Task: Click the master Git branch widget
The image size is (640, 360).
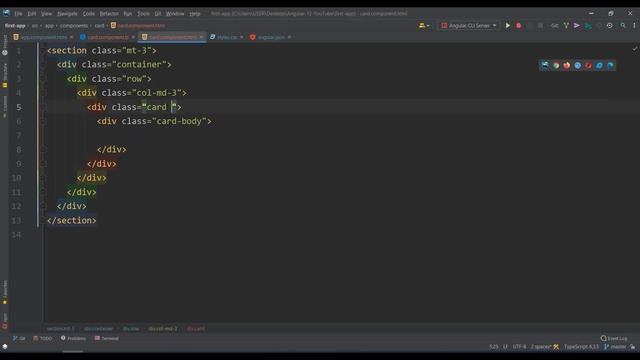Action: tap(615, 347)
